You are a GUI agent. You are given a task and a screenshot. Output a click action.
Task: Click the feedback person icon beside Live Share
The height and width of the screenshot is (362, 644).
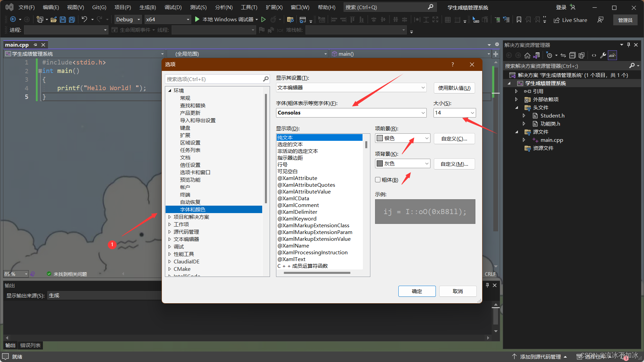tap(600, 20)
